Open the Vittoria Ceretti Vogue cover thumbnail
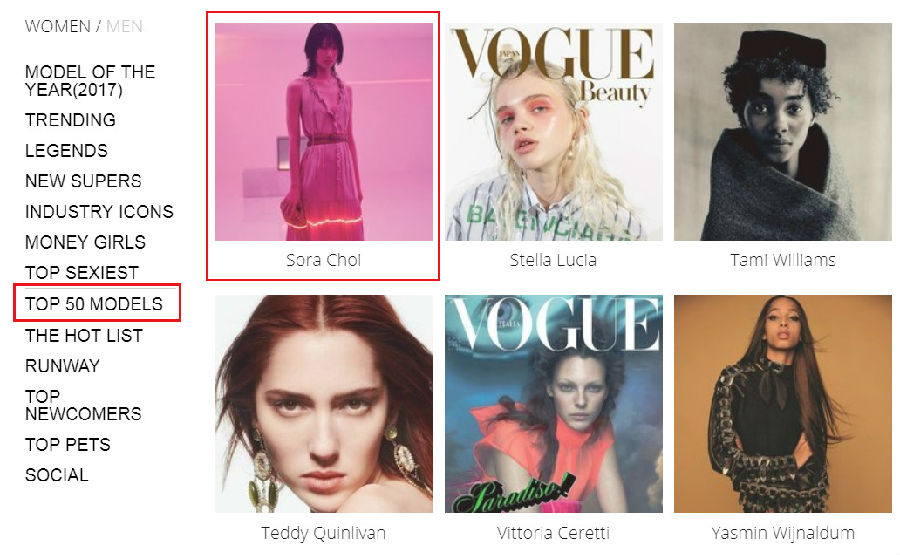 (554, 403)
